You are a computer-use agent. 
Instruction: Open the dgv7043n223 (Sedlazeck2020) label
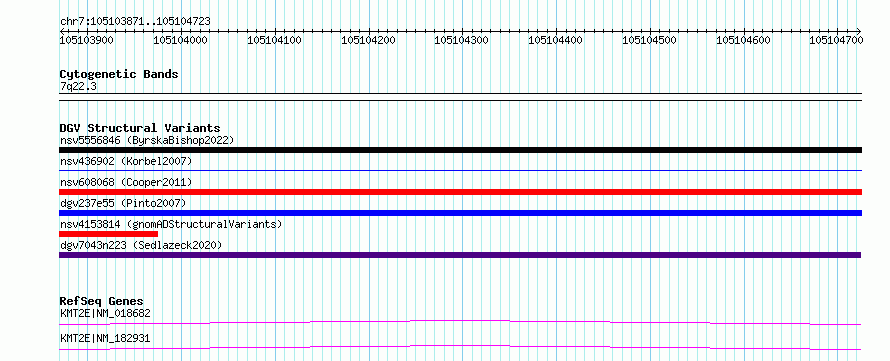coord(141,245)
